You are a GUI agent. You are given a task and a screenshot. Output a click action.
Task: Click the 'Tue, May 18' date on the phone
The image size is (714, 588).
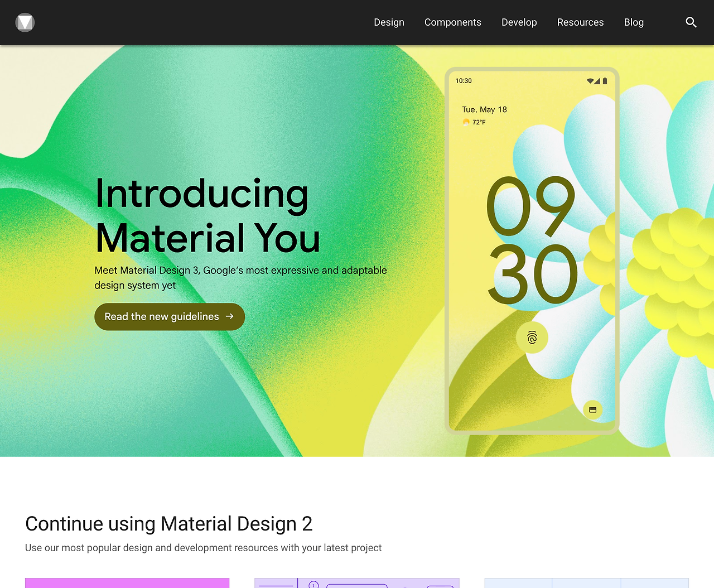pyautogui.click(x=484, y=109)
